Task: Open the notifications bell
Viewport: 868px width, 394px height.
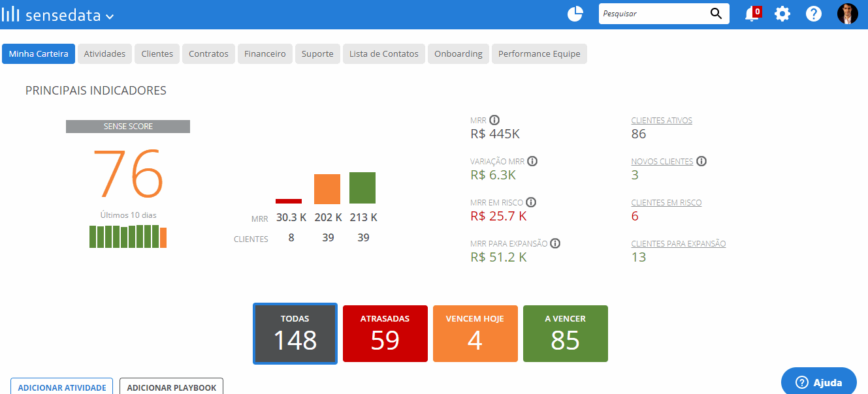Action: click(752, 14)
